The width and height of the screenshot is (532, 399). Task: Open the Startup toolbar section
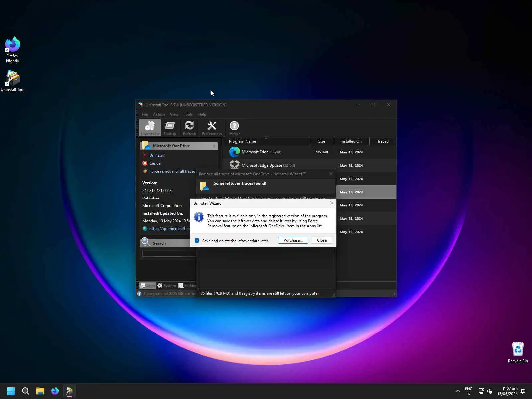click(x=170, y=128)
